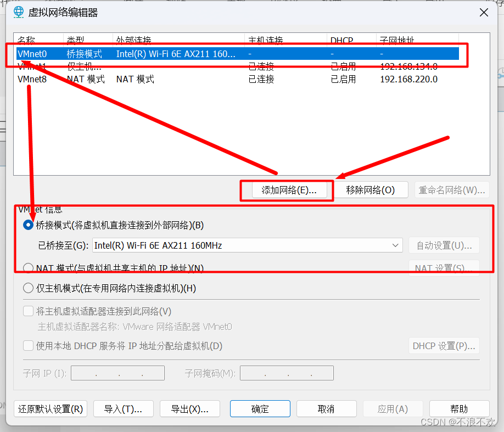Screen dimensions: 504x432
Task: Click the 添加网络(E)... button
Action: point(289,190)
